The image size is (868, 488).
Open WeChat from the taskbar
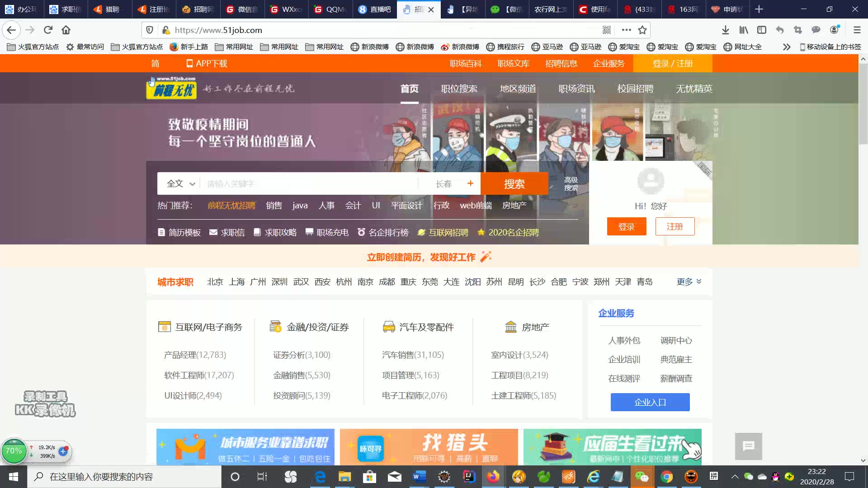tap(642, 477)
